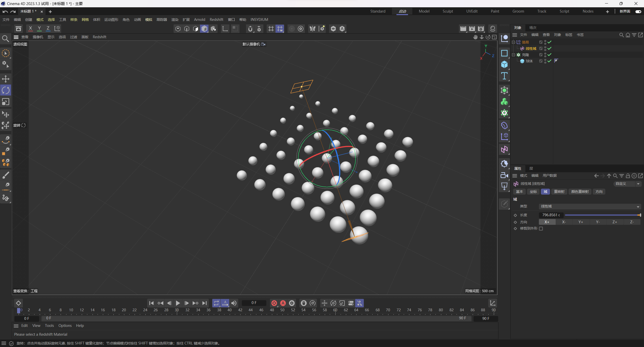The image size is (644, 347).
Task: Open the 类型 线性域 dropdown
Action: (x=590, y=206)
